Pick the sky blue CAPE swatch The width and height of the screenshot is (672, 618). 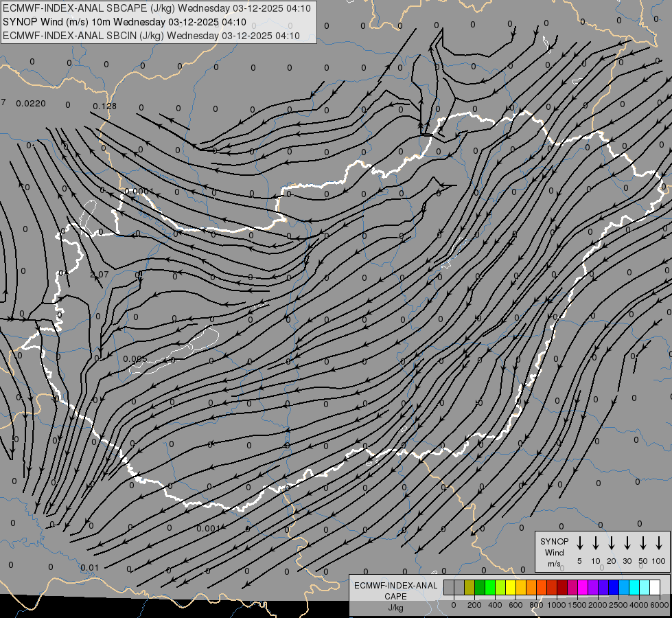coord(623,587)
